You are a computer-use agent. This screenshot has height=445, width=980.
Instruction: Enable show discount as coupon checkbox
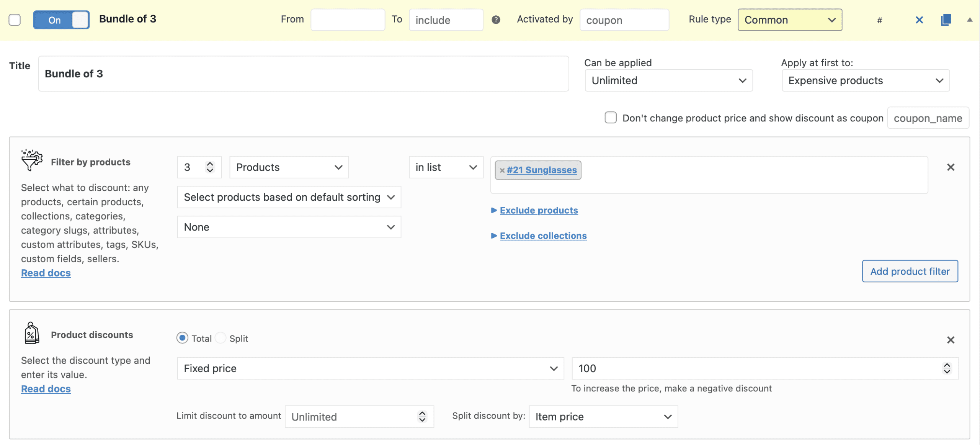pos(611,118)
